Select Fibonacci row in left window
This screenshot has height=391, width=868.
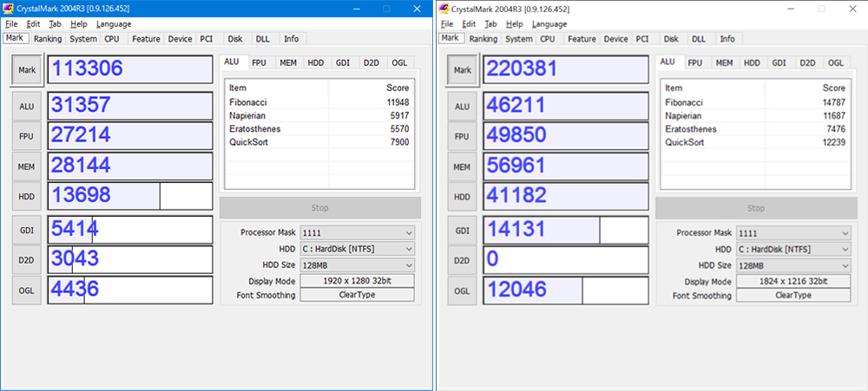(319, 102)
